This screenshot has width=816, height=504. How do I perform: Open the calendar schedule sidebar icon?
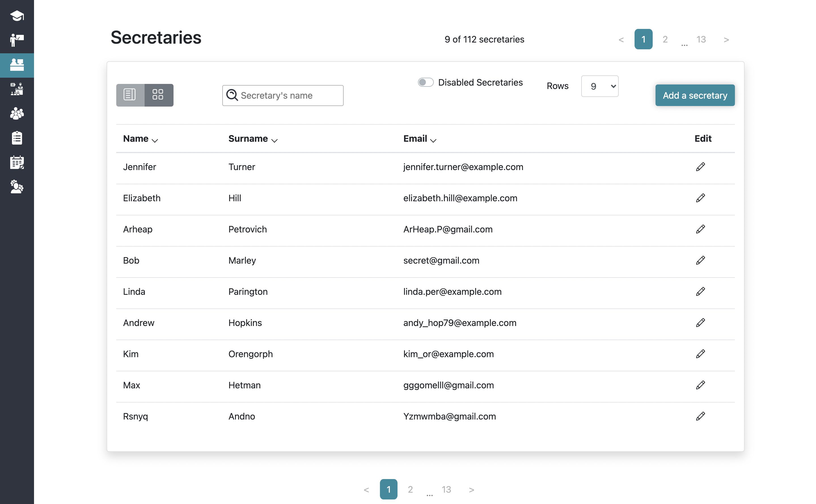(17, 162)
